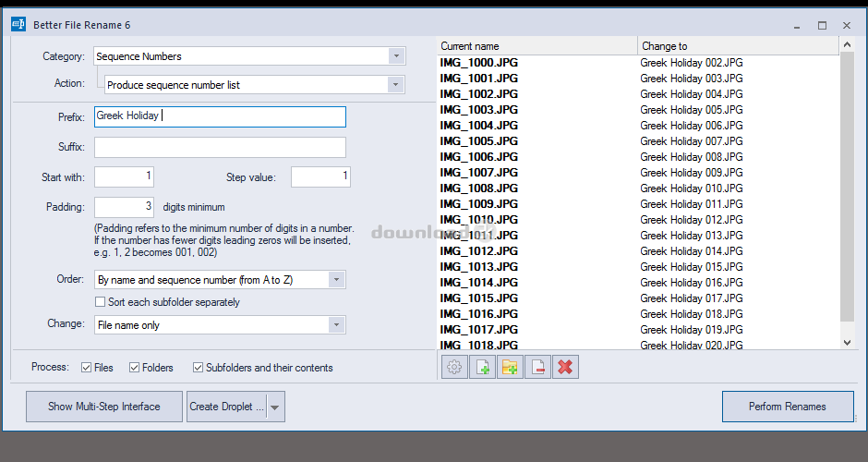Select IMG_1008.JPG in the list
This screenshot has width=868, height=462.
pyautogui.click(x=479, y=188)
